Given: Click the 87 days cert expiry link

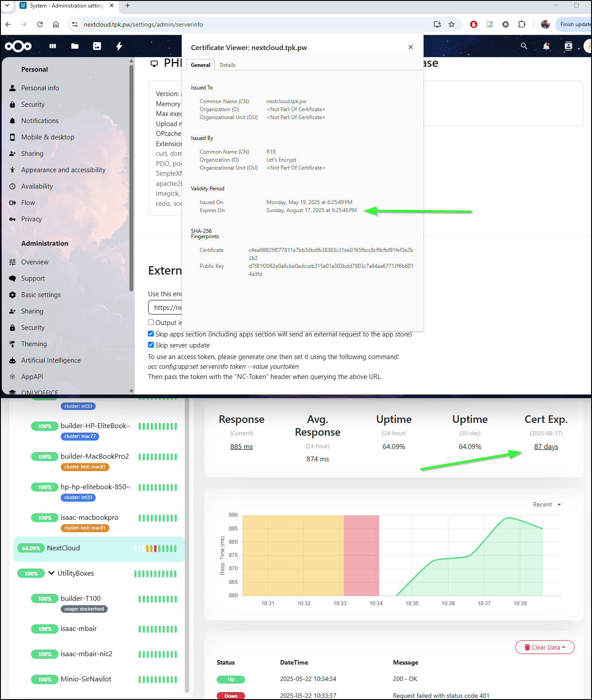Looking at the screenshot, I should point(546,446).
